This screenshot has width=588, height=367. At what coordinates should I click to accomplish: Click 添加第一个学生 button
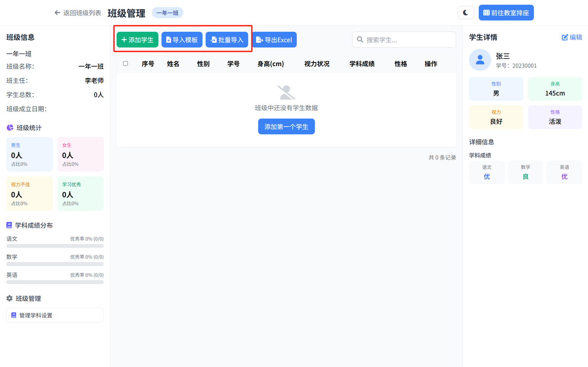click(x=286, y=127)
